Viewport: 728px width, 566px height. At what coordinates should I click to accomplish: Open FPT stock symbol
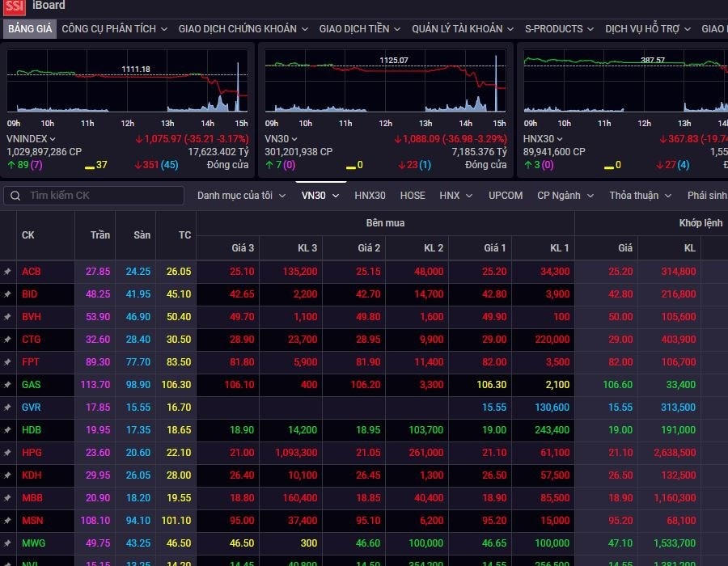tap(31, 362)
